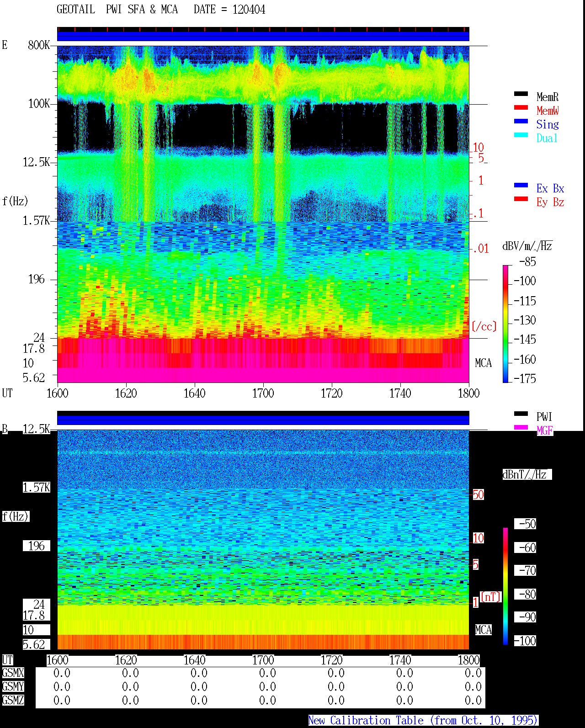Click the cyan Dual legend swatch
This screenshot has height=728, width=585.
click(521, 135)
